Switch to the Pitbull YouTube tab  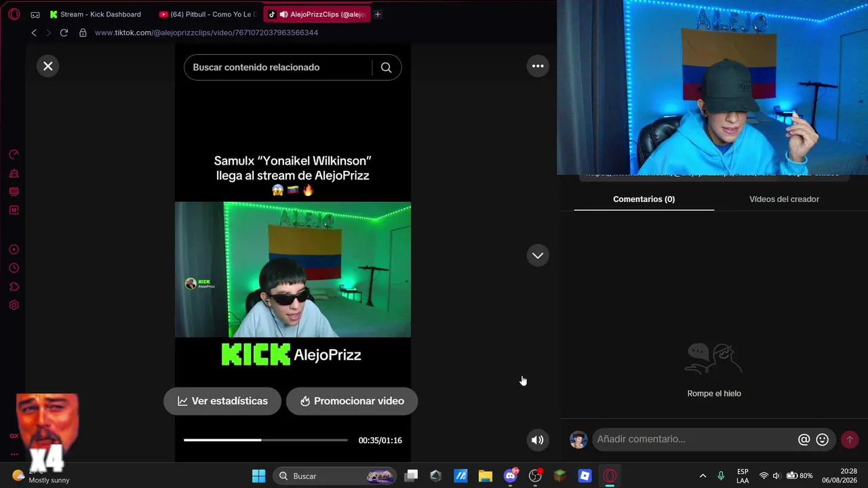click(x=208, y=14)
